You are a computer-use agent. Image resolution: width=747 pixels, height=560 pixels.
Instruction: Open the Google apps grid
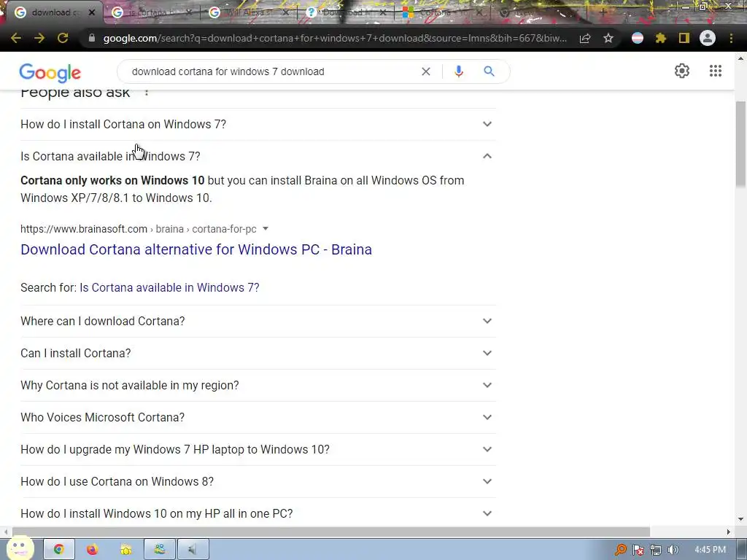[716, 71]
